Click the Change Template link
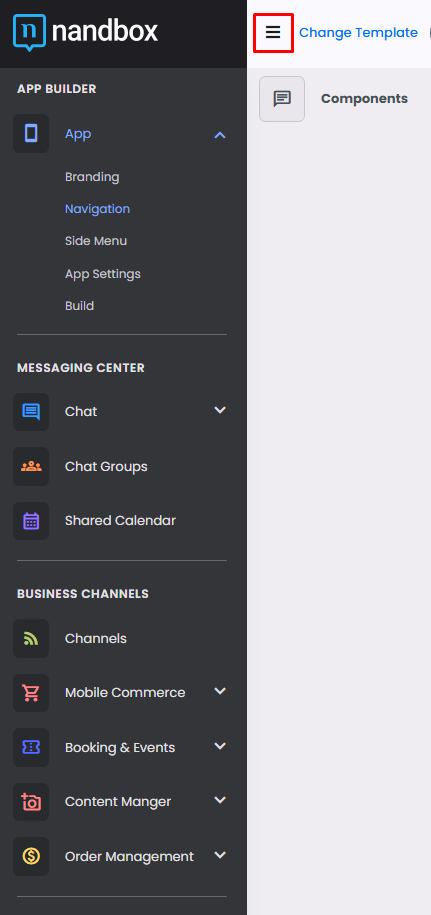The width and height of the screenshot is (431, 915). point(358,33)
